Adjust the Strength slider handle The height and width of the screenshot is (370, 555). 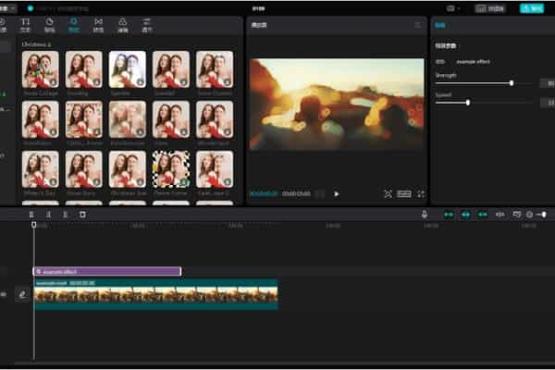pyautogui.click(x=511, y=83)
